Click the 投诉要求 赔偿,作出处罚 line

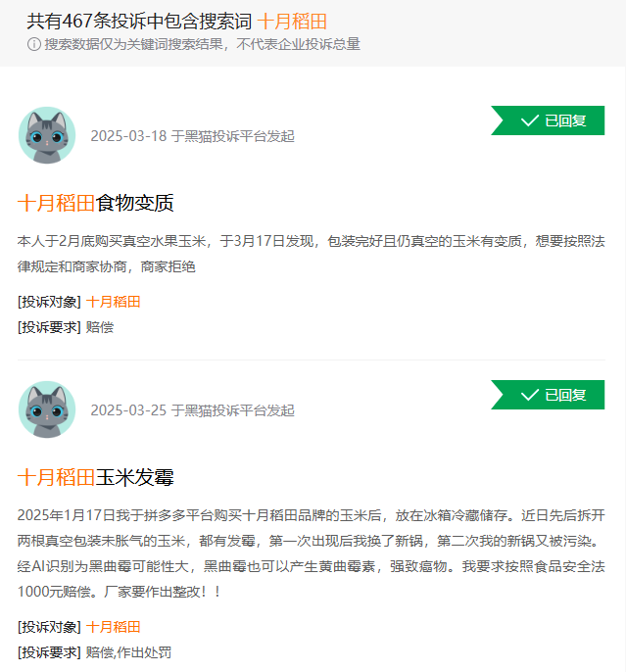click(x=94, y=652)
